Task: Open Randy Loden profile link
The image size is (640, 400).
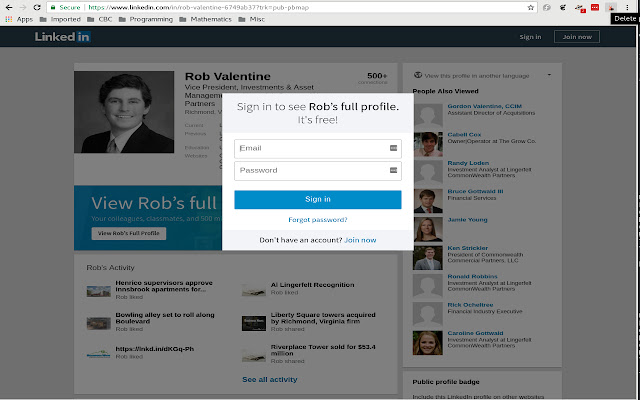Action: (x=468, y=163)
